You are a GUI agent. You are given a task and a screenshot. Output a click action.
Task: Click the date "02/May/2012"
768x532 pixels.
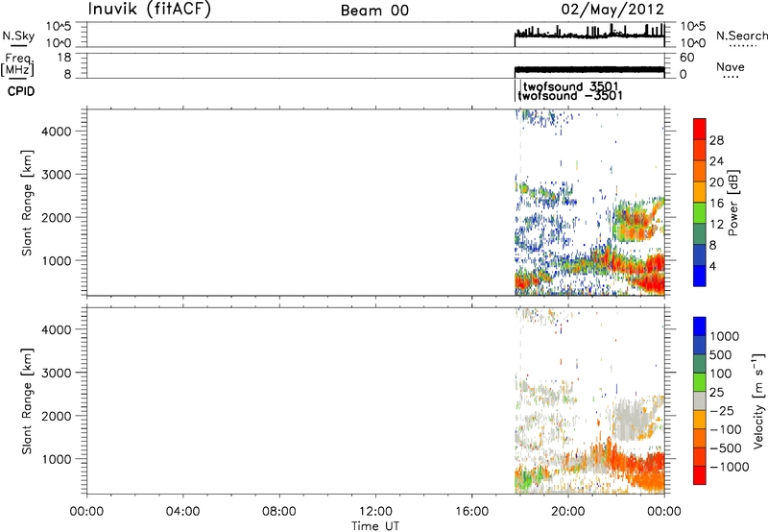[x=612, y=10]
